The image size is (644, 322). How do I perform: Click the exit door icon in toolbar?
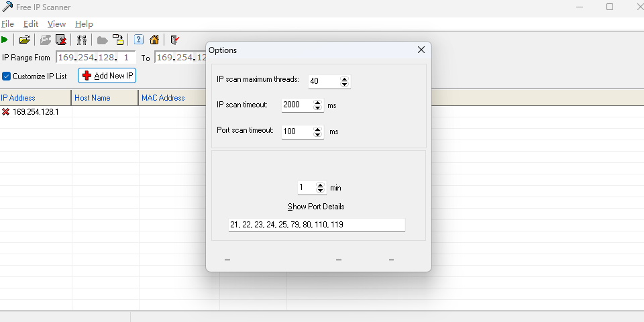tap(174, 40)
